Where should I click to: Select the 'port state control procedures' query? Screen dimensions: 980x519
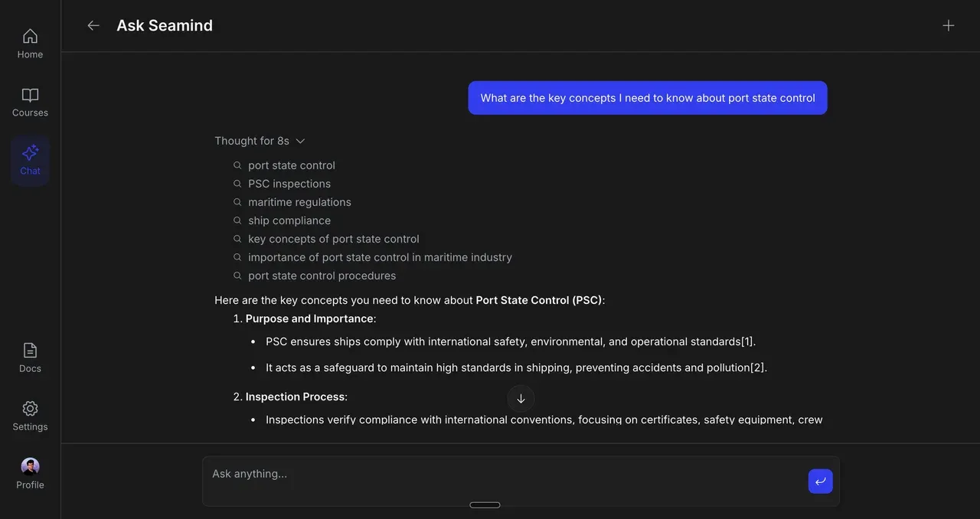(322, 276)
